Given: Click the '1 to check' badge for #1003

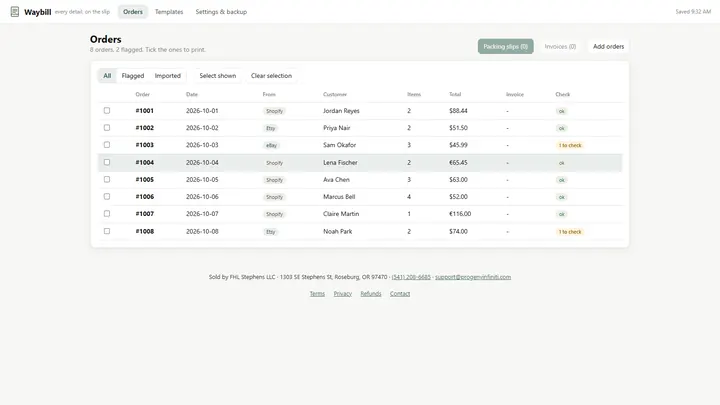Looking at the screenshot, I should click(x=570, y=145).
